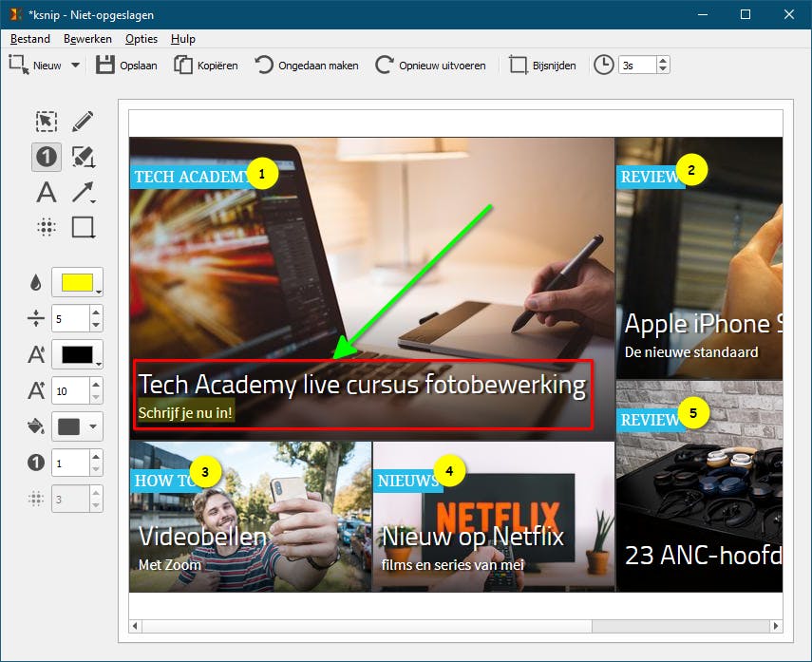Open the yellow tool color picker
The width and height of the screenshot is (812, 662).
click(77, 282)
